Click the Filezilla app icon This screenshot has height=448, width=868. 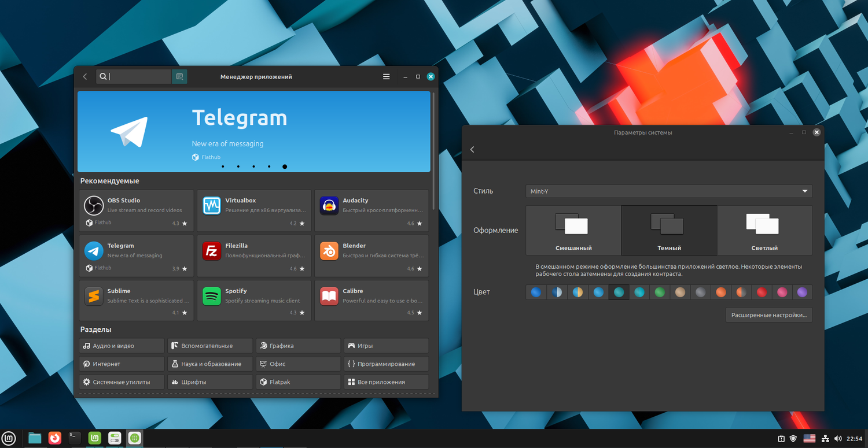pos(212,251)
